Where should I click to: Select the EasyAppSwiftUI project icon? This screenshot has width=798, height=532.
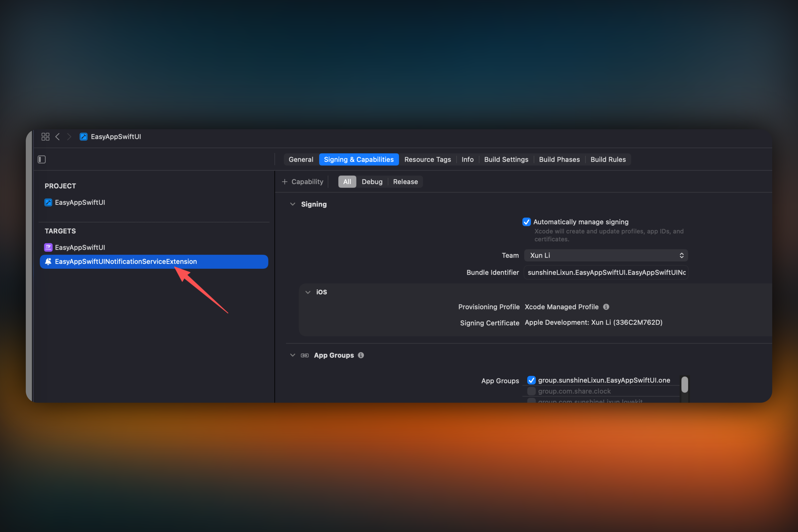(48, 203)
